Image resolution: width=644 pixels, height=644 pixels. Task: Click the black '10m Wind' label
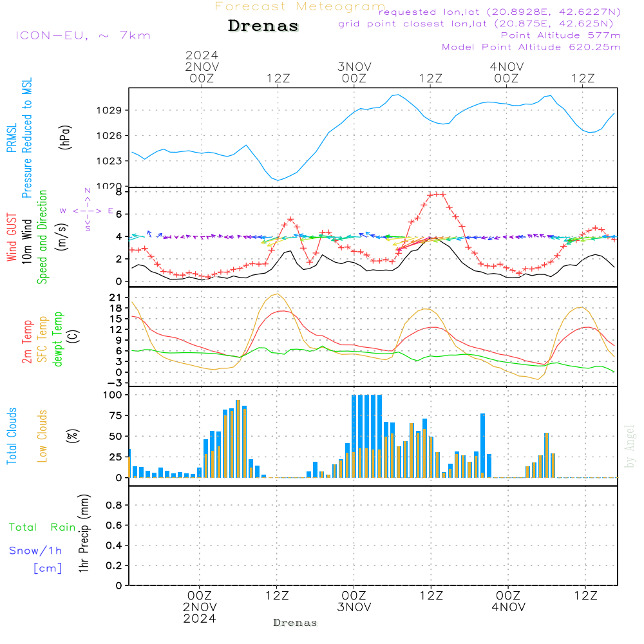[26, 241]
